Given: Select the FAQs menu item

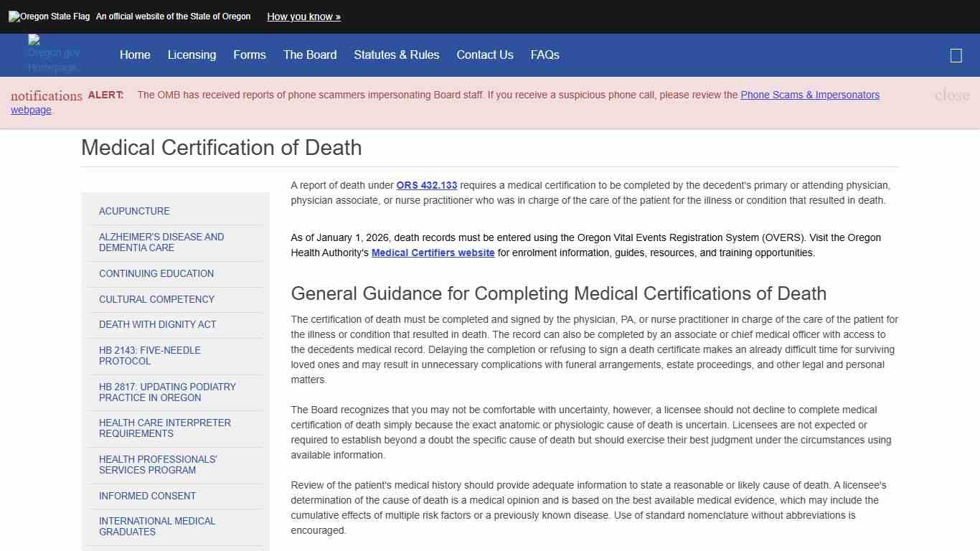Looking at the screenshot, I should [545, 55].
